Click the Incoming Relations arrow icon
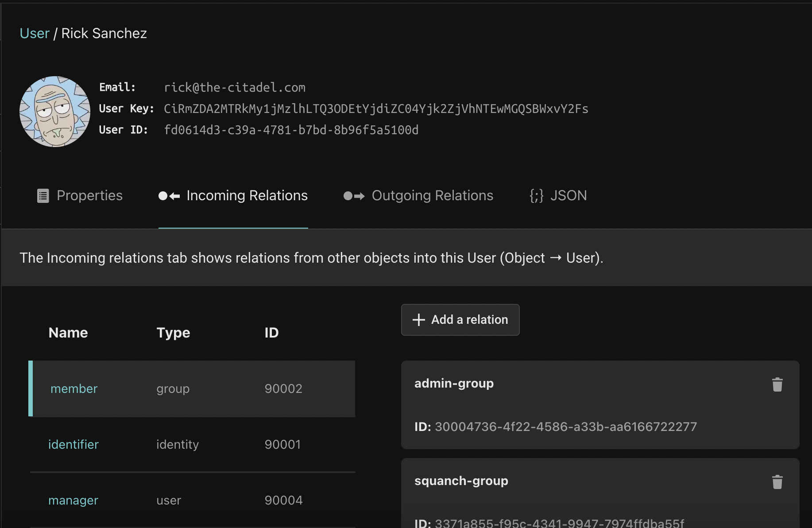Image resolution: width=812 pixels, height=528 pixels. tap(169, 196)
